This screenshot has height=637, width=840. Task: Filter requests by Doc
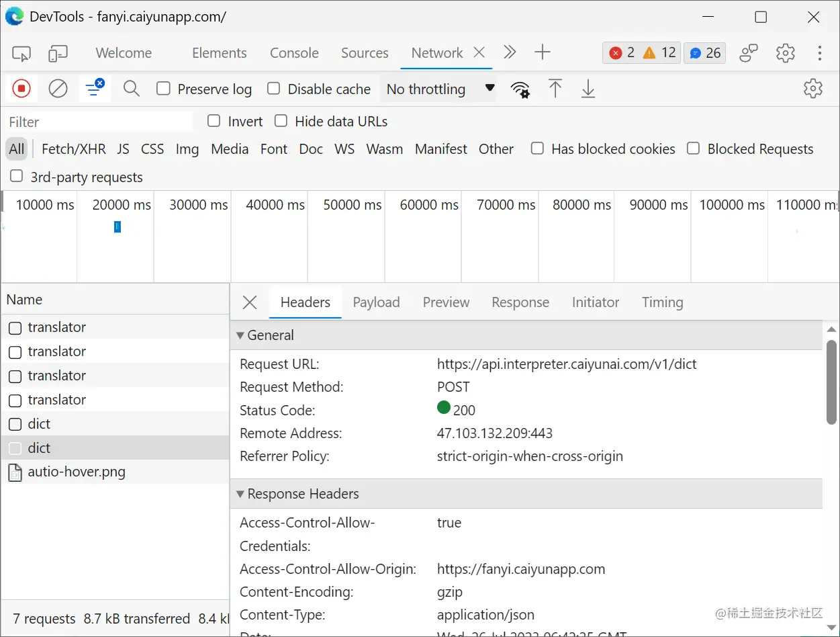(x=311, y=149)
